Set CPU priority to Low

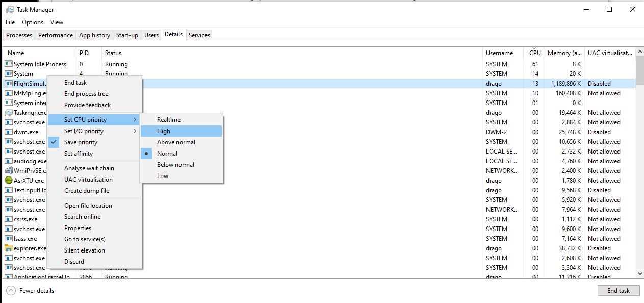[182, 176]
